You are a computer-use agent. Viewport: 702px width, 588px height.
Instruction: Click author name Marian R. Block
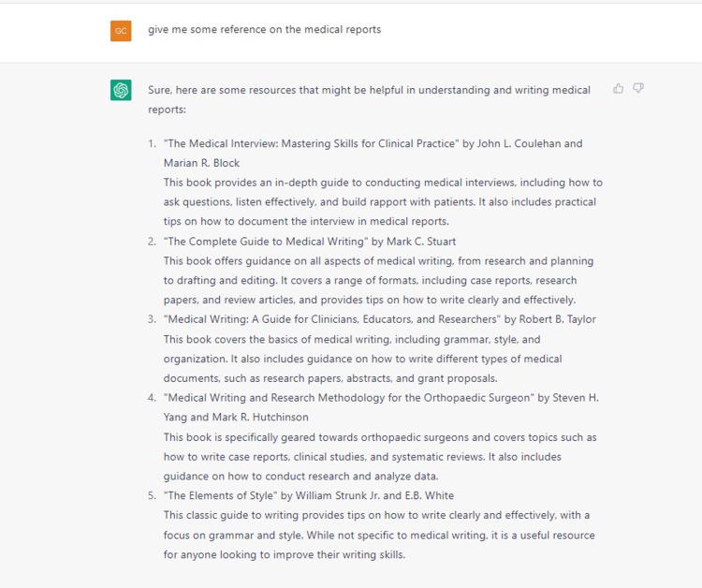(201, 163)
